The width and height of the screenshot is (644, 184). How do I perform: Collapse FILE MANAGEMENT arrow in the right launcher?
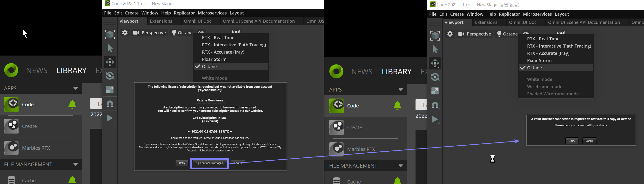coord(401,166)
